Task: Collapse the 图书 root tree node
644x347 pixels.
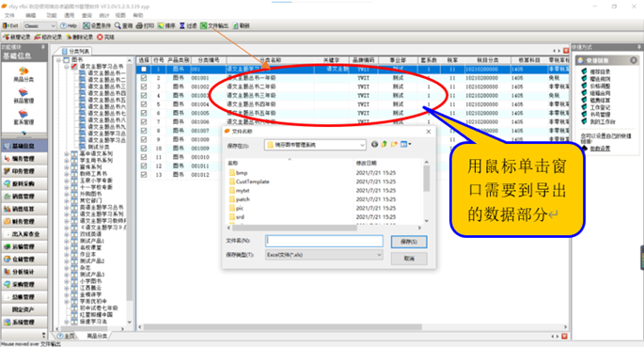Action: tap(58, 59)
